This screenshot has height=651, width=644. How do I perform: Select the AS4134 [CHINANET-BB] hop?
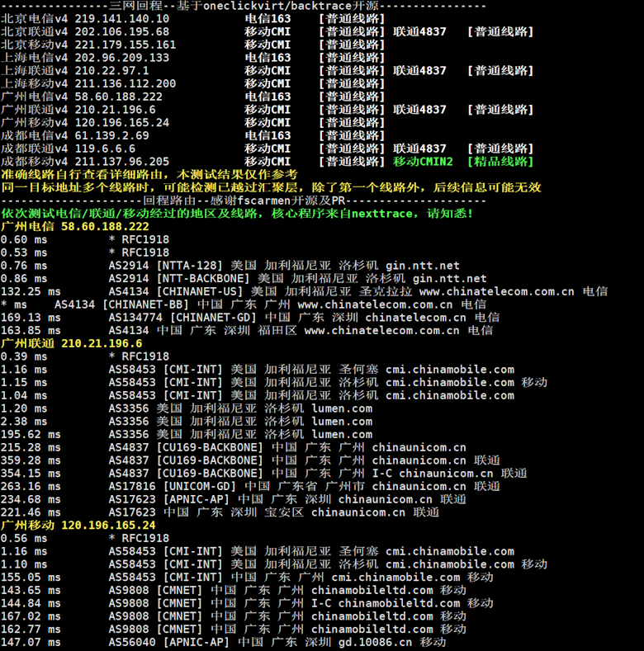(x=244, y=304)
